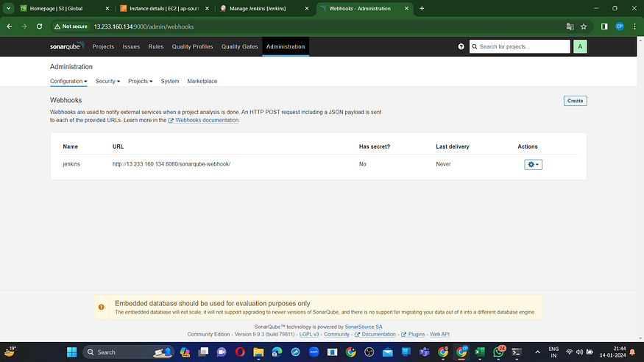
Task: Open the SonarSource SA footer link
Action: (364, 327)
